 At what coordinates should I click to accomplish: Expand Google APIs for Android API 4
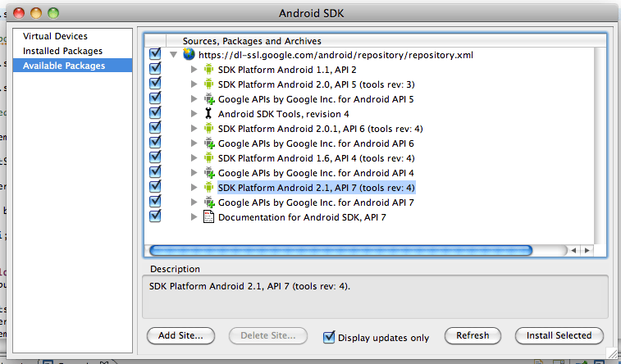click(194, 173)
